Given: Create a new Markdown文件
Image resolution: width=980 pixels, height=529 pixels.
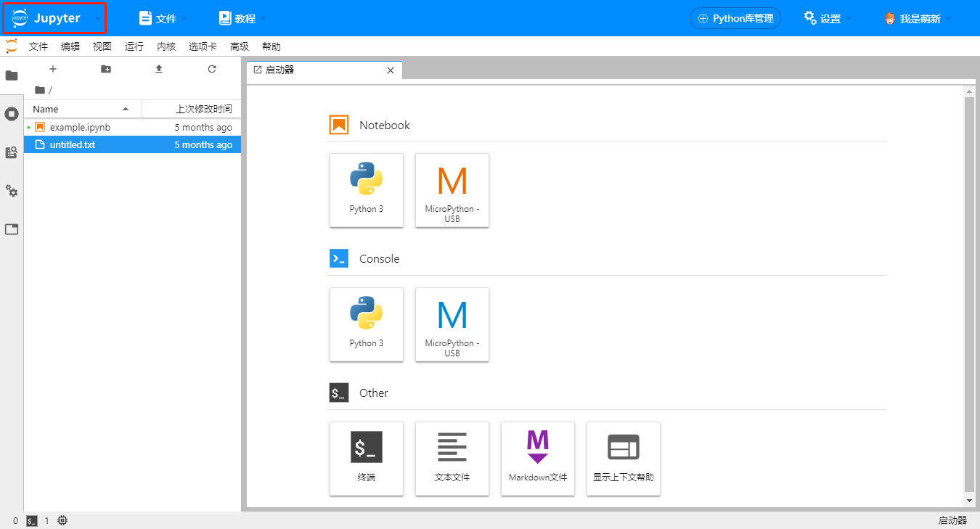Looking at the screenshot, I should [538, 459].
